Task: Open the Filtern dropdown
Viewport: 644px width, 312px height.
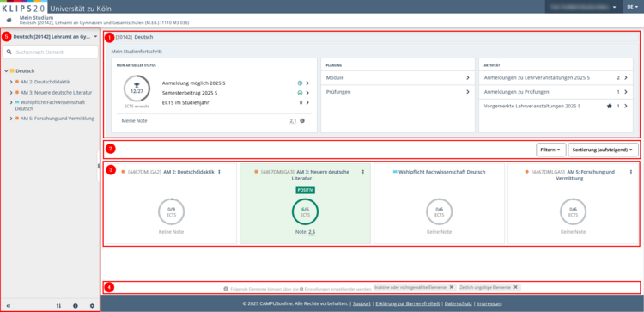Action: (551, 150)
